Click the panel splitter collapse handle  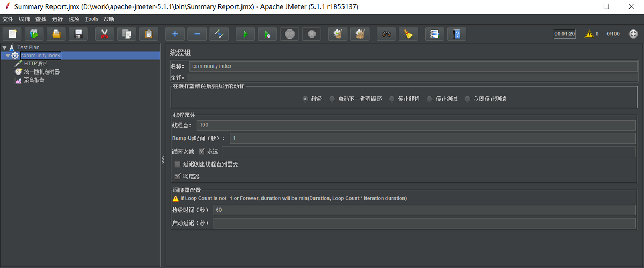(x=163, y=159)
